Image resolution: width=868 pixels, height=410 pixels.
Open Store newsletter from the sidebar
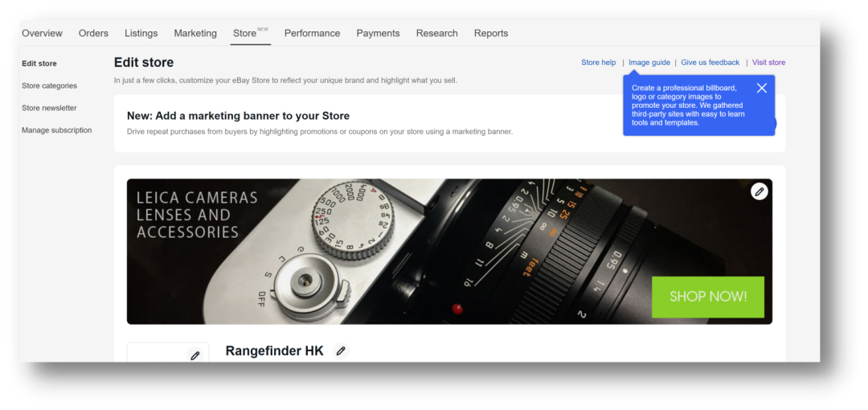point(49,108)
